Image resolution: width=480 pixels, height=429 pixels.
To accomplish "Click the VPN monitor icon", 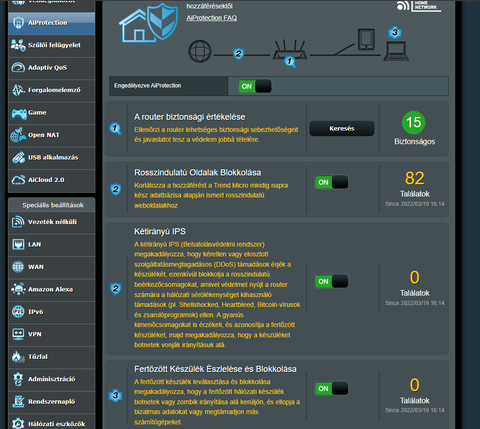I will [x=18, y=334].
